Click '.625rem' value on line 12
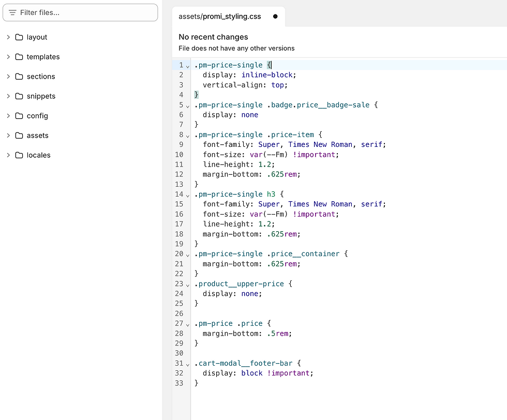Image resolution: width=507 pixels, height=420 pixels. [282, 174]
